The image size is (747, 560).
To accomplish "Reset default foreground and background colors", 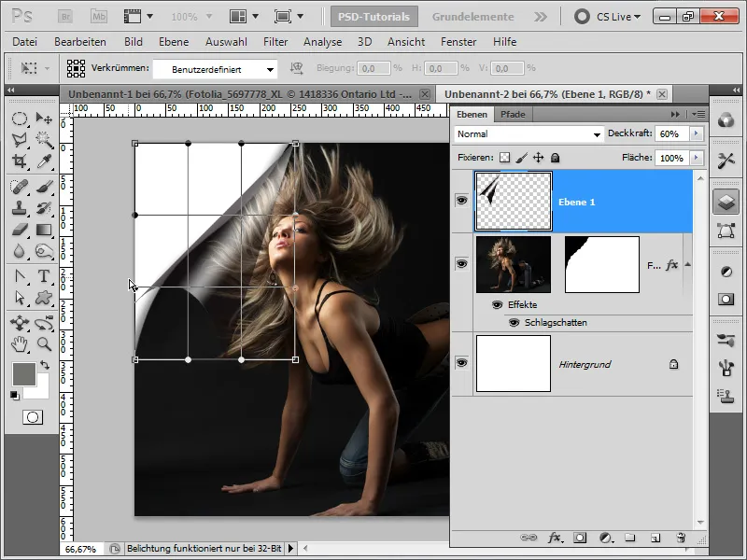I will tap(15, 395).
